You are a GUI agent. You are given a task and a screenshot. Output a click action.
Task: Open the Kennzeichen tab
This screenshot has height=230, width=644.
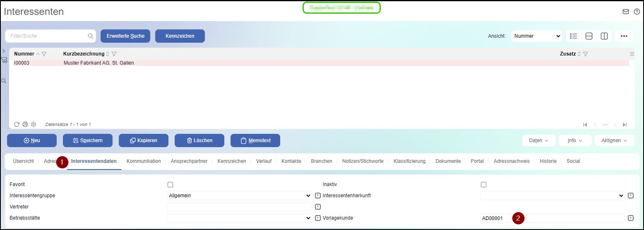(x=232, y=161)
